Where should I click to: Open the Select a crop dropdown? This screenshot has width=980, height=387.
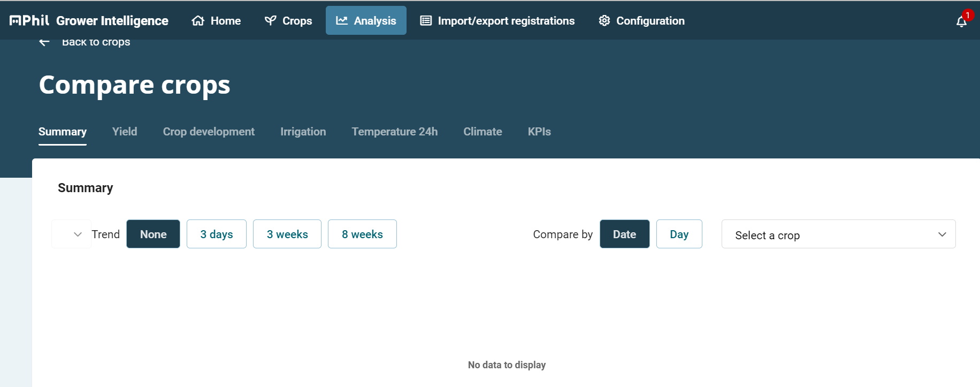pyautogui.click(x=838, y=234)
